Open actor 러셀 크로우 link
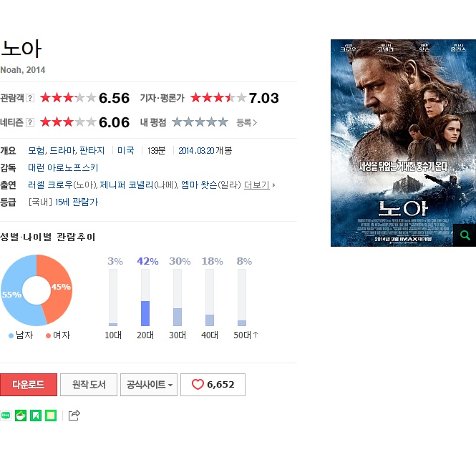 [x=50, y=185]
